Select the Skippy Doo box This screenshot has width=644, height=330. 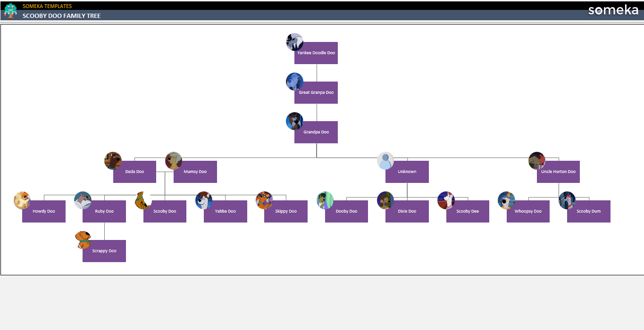pos(286,211)
